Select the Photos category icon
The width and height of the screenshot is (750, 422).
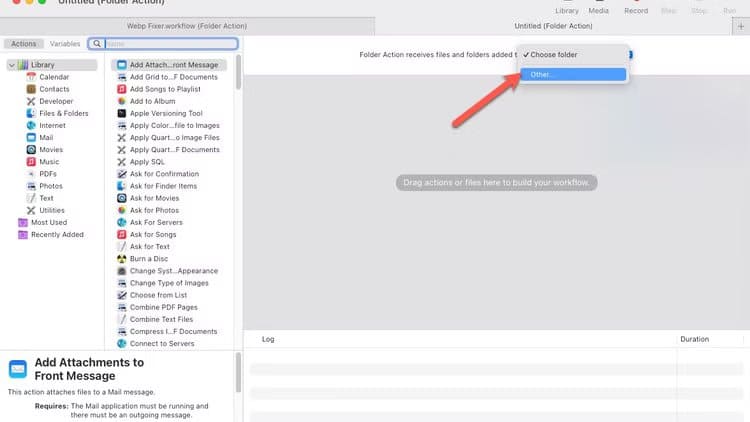point(31,186)
